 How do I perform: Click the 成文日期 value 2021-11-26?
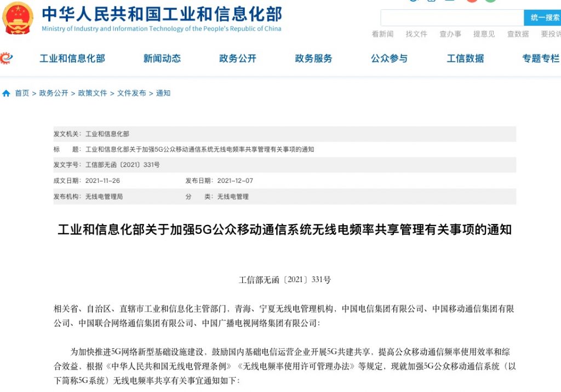point(102,181)
